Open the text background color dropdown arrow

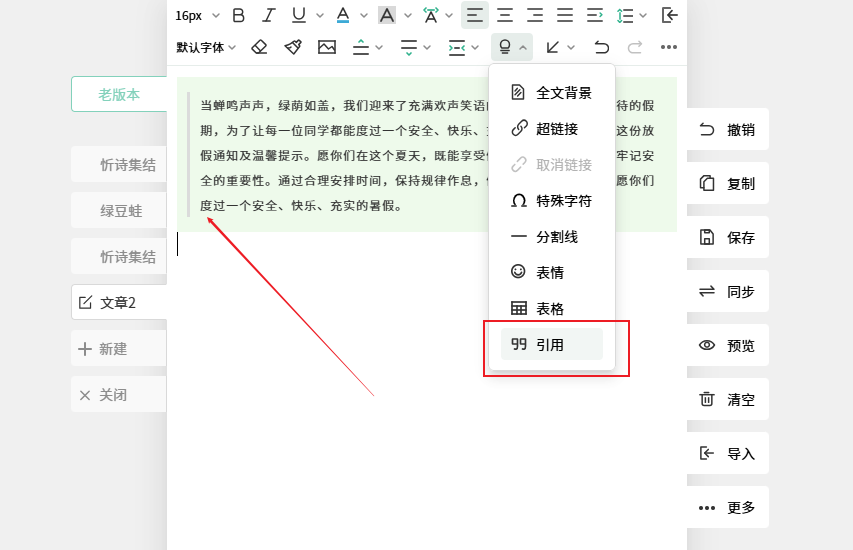coord(408,16)
